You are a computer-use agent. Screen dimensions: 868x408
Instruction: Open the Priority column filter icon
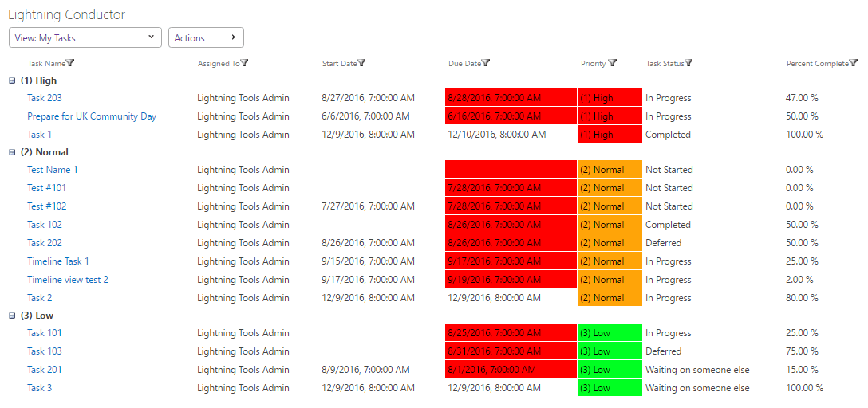tap(612, 63)
